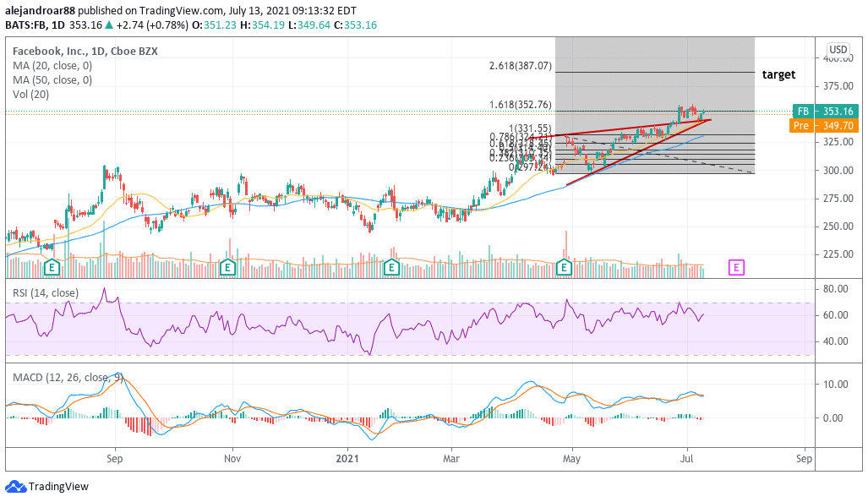Select the MA (20, close, 0) indicator legend
868x502 pixels.
click(52, 65)
